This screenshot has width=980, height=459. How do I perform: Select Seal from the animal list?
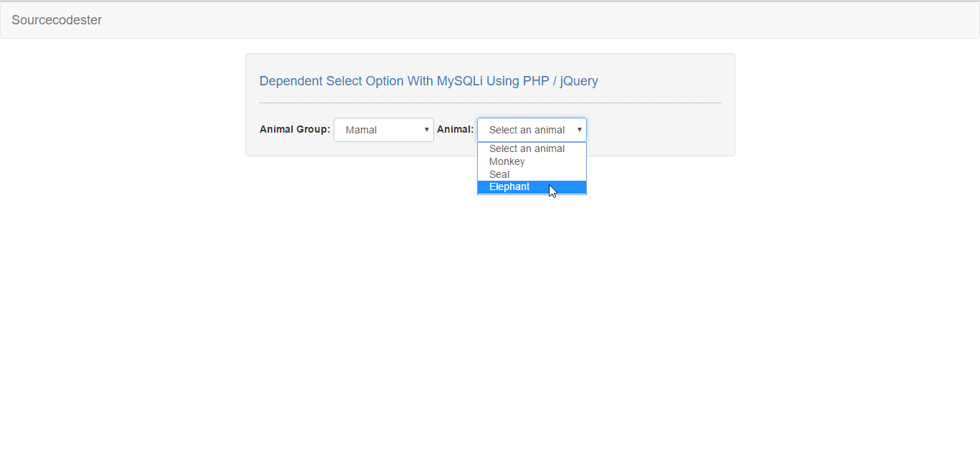click(x=532, y=174)
